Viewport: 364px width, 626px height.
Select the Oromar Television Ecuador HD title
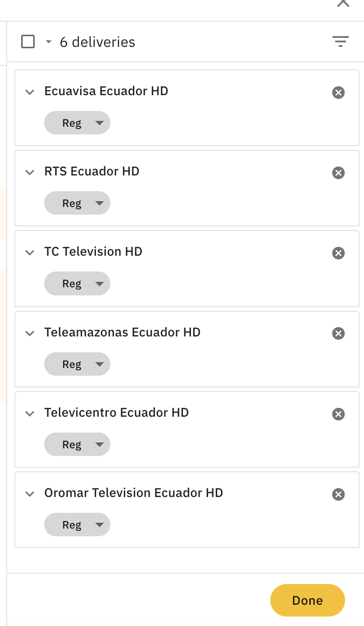click(x=133, y=493)
